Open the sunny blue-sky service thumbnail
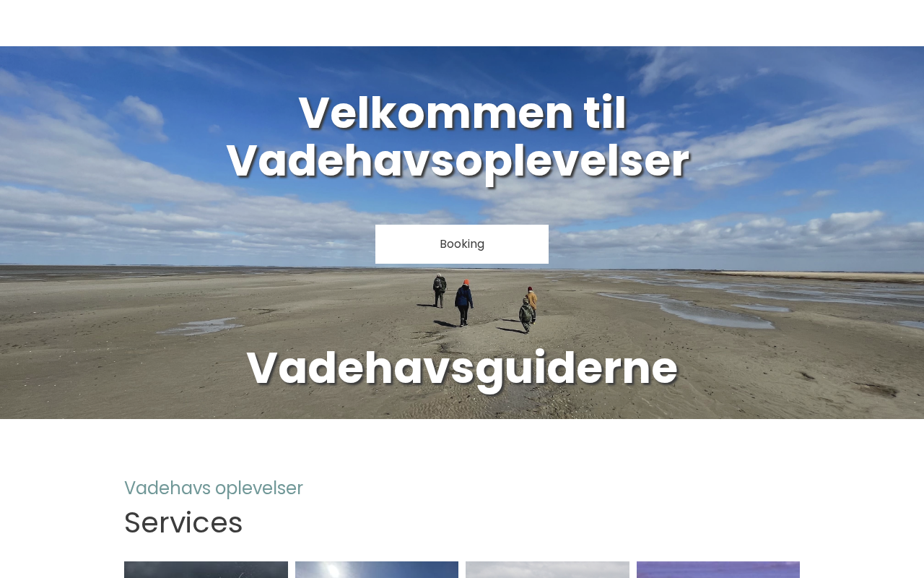Screen dimensions: 924x578 tap(377, 569)
